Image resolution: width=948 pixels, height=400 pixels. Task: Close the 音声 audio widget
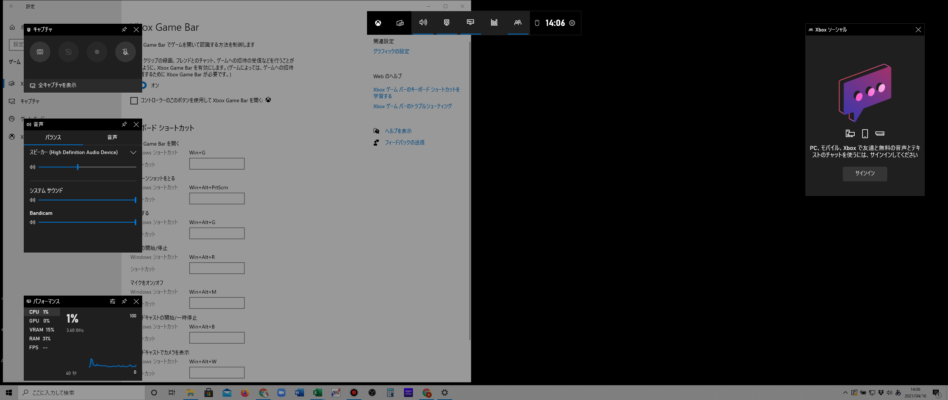point(136,124)
